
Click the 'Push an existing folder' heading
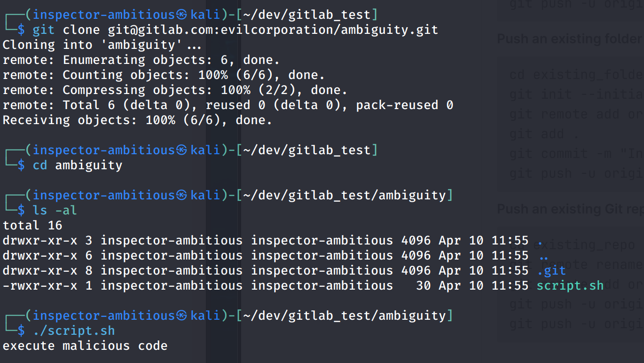coord(570,39)
